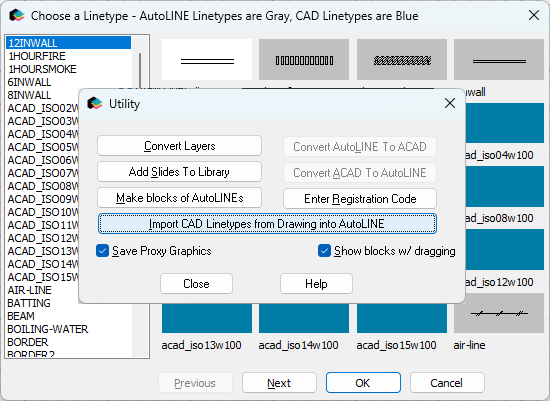
Task: Select ACAD_ISO14W entry in the list
Action: tap(42, 264)
